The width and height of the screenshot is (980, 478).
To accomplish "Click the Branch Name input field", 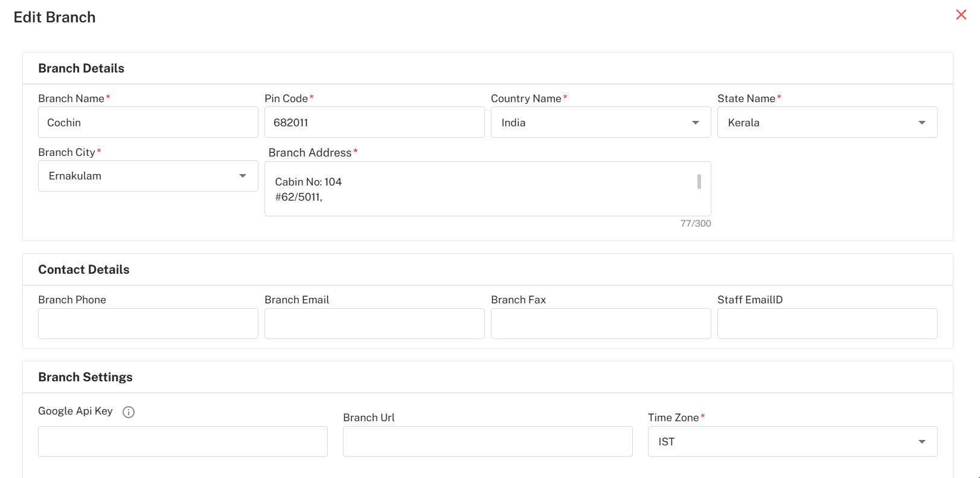I will click(148, 123).
